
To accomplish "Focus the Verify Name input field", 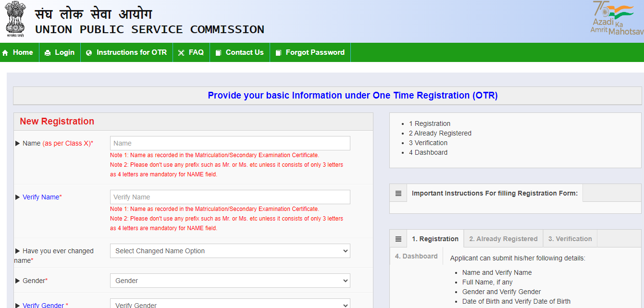I will [230, 197].
